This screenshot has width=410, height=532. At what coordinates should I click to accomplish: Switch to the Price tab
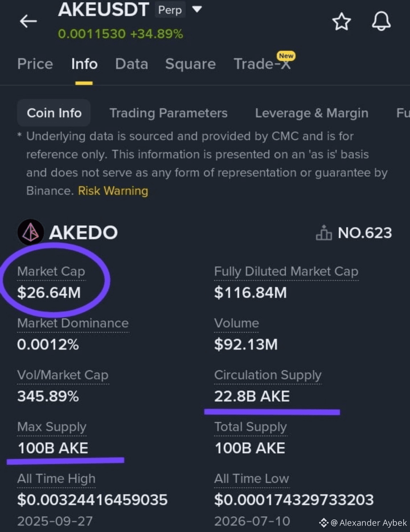(35, 64)
